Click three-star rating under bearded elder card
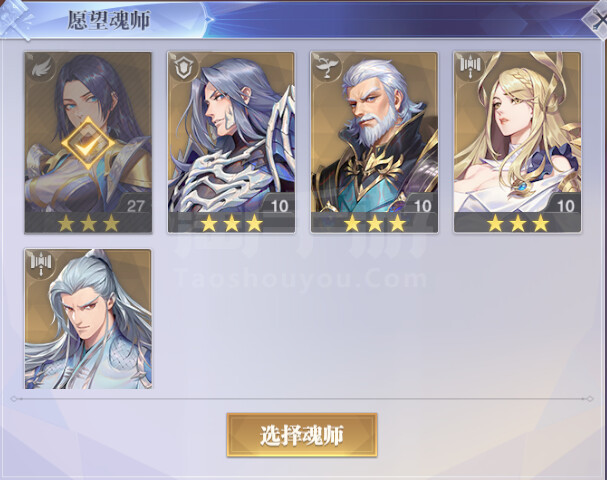 tap(374, 223)
